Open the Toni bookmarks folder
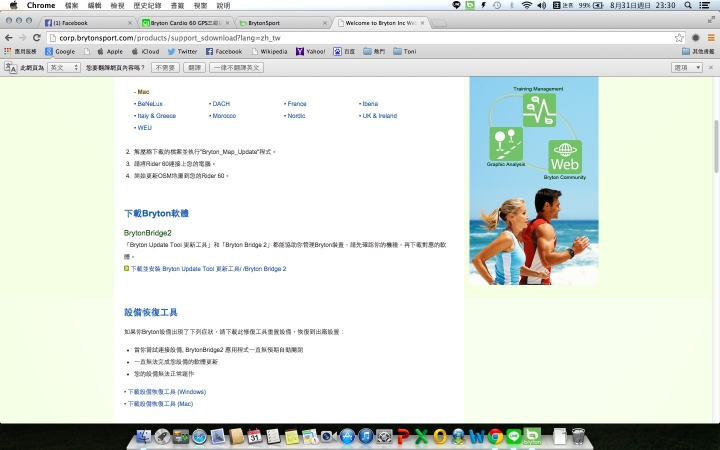Image resolution: width=720 pixels, height=450 pixels. (x=405, y=51)
